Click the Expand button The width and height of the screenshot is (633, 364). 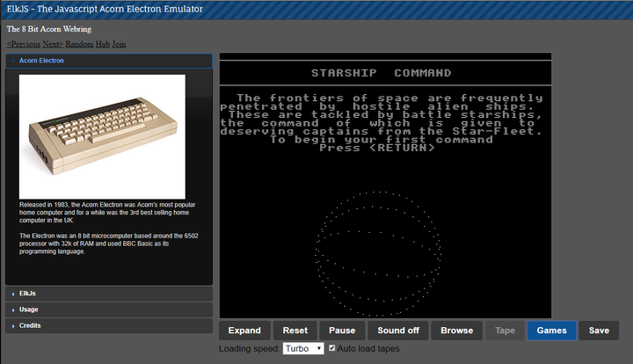[244, 331]
